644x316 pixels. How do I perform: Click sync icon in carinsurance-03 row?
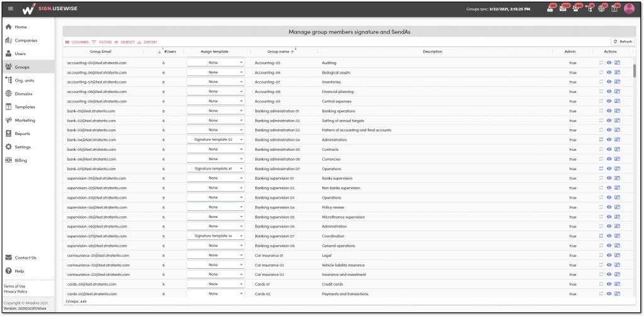pyautogui.click(x=601, y=275)
